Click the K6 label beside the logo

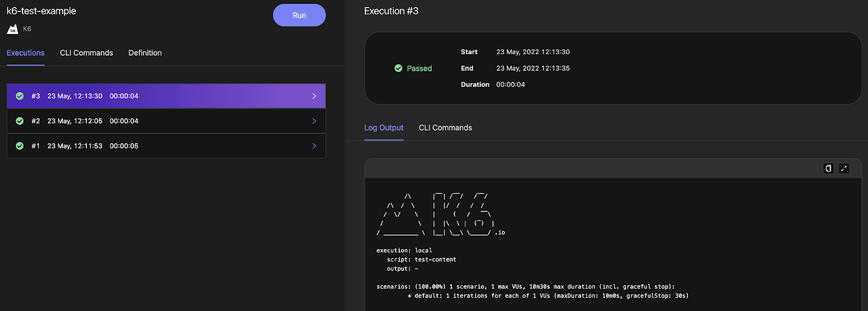tap(27, 29)
